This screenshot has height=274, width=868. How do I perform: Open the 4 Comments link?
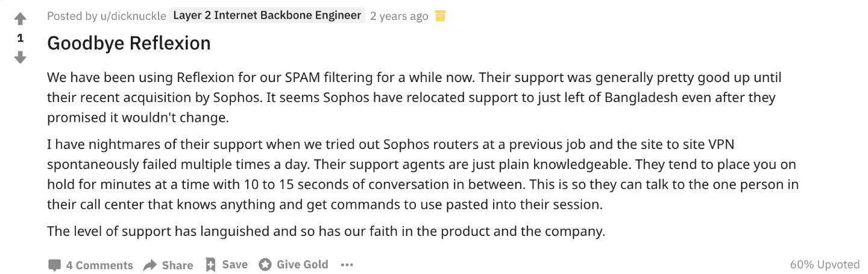tap(99, 265)
